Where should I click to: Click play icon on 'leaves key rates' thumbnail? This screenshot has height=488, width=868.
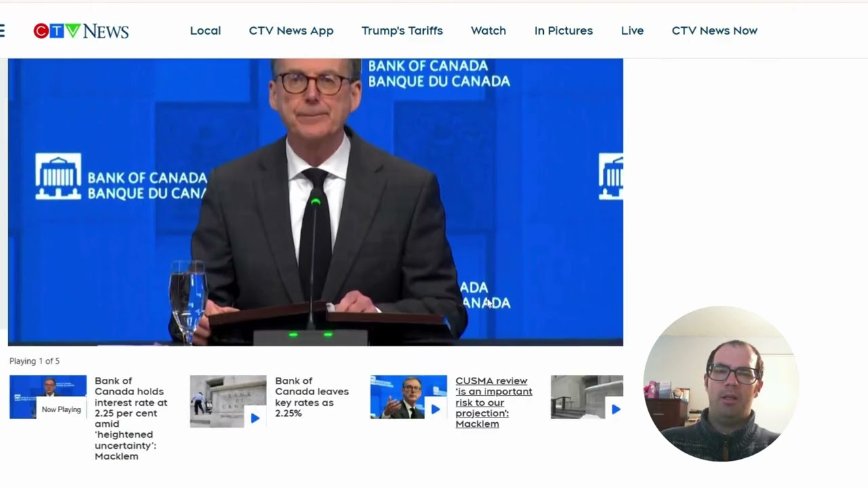point(255,418)
